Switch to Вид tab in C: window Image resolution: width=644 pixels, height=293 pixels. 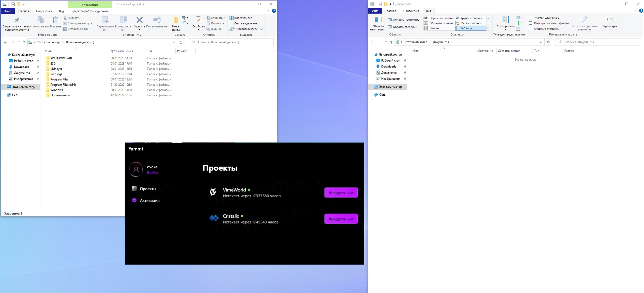coord(61,11)
